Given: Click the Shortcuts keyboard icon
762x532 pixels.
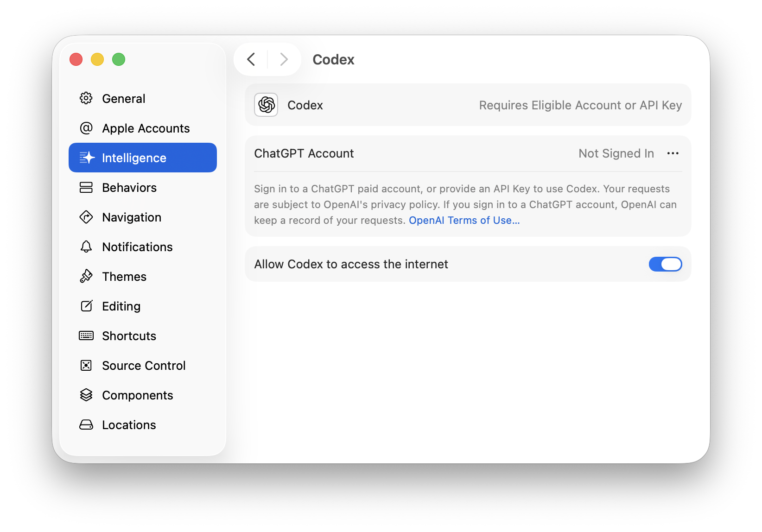Looking at the screenshot, I should coord(86,336).
